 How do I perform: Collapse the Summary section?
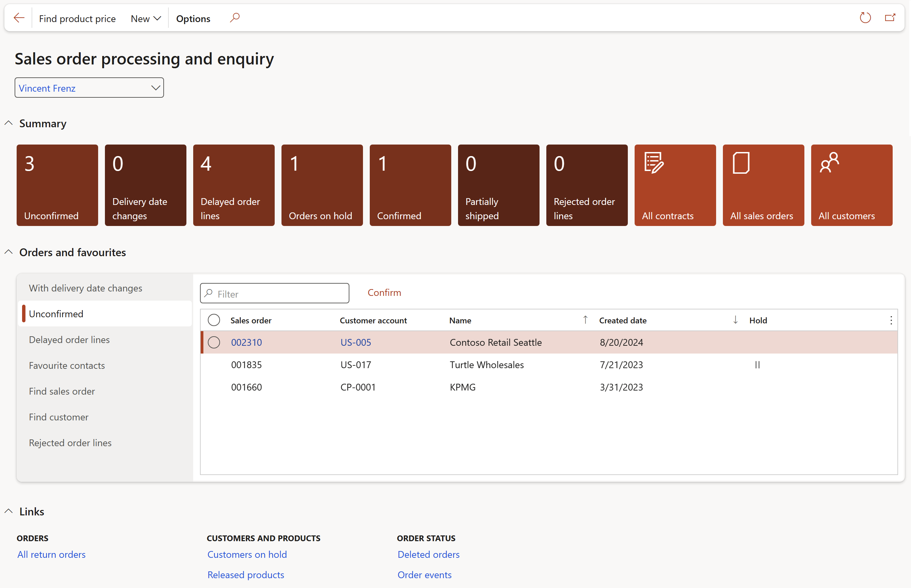(x=9, y=123)
